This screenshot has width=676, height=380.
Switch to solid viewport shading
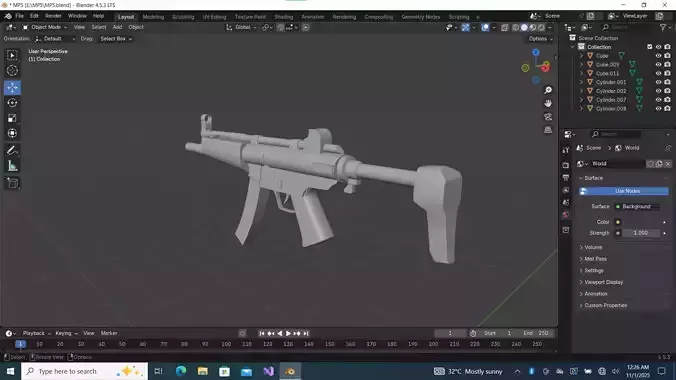pyautogui.click(x=524, y=27)
